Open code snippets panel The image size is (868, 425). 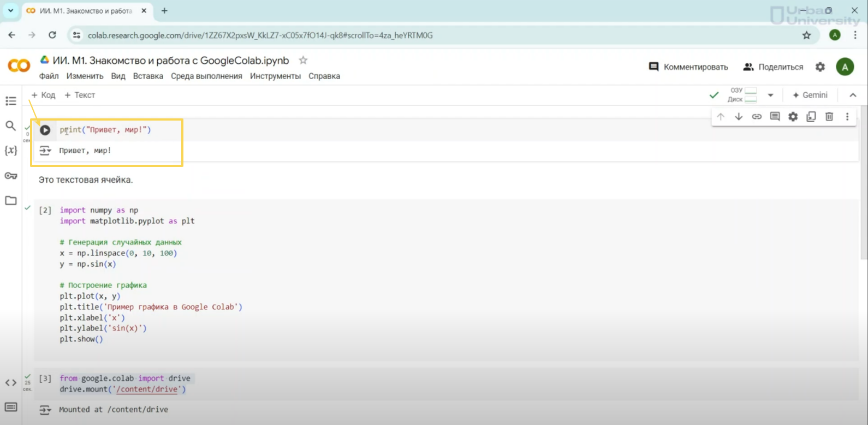click(11, 382)
